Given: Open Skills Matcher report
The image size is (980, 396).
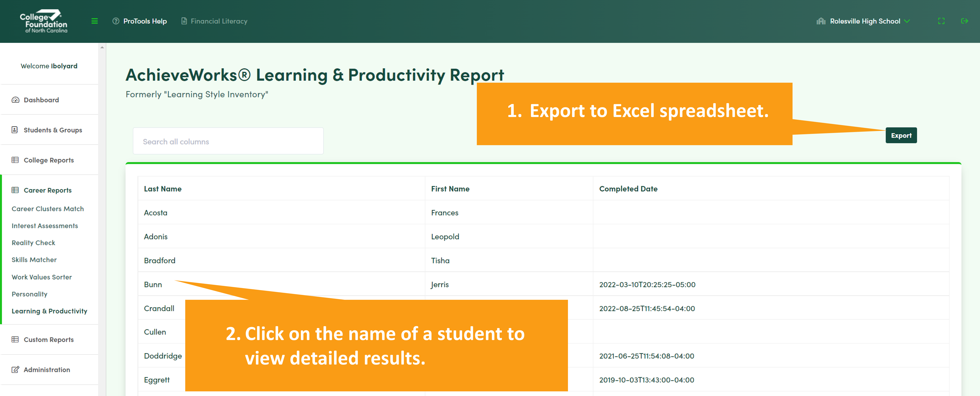Looking at the screenshot, I should tap(34, 260).
